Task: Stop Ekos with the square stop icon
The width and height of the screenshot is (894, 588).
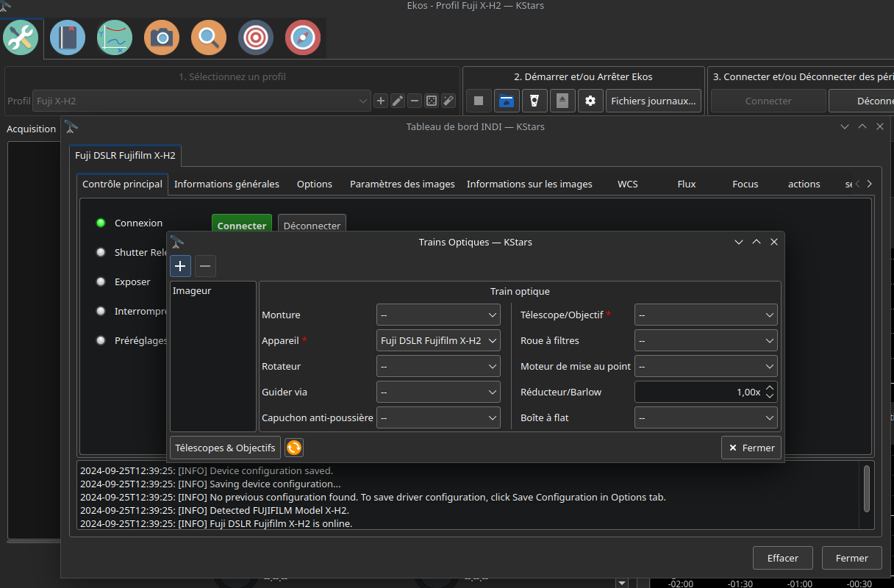Action: tap(479, 101)
